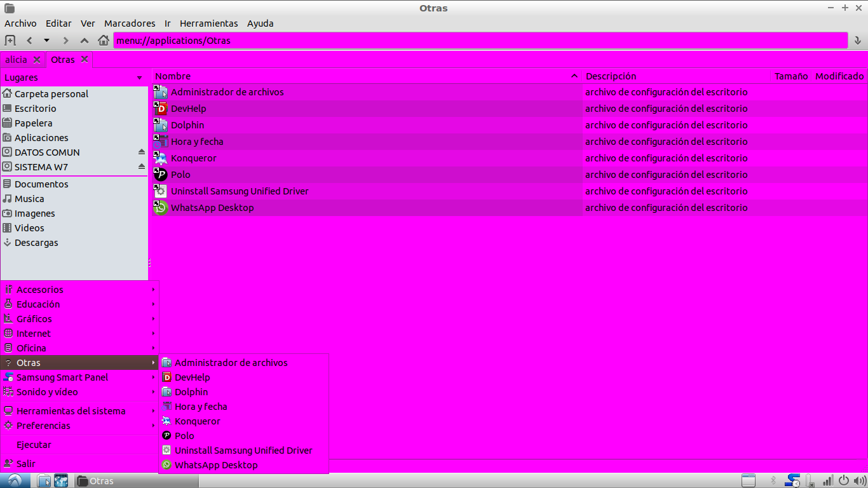
Task: Launch Konqueror from the Otras submenu
Action: pos(243,421)
